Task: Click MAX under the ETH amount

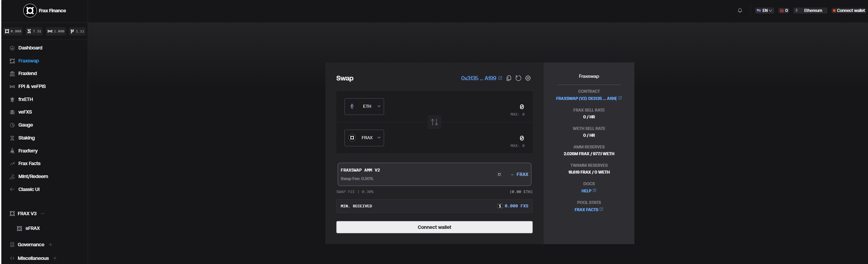Action: (517, 114)
